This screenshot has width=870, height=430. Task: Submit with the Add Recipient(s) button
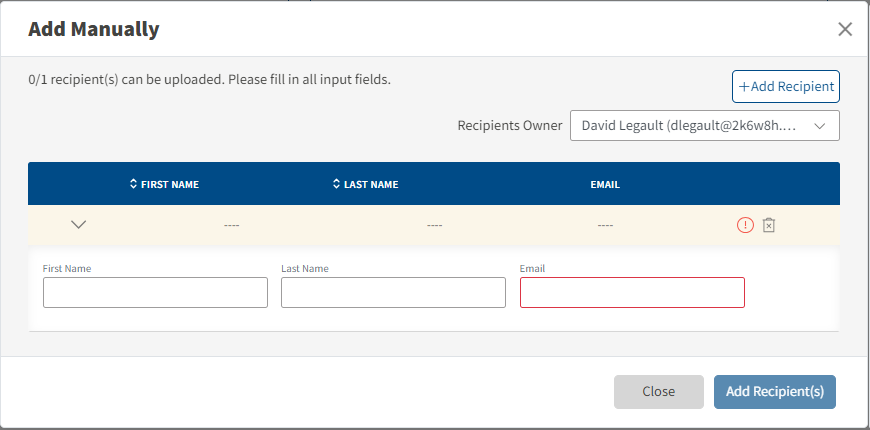coord(775,392)
